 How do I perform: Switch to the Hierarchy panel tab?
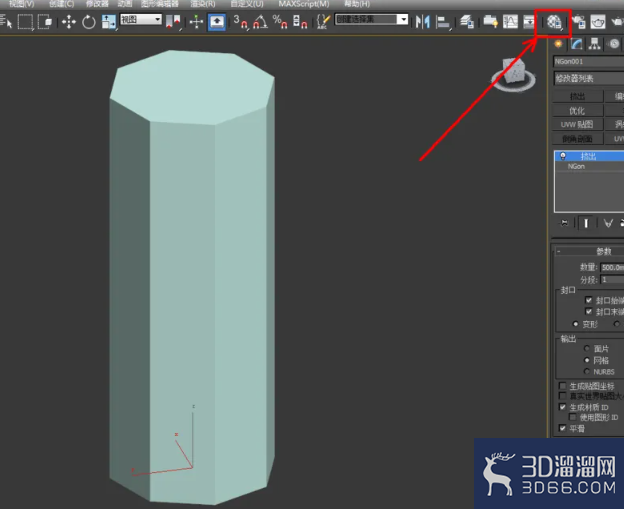(595, 44)
